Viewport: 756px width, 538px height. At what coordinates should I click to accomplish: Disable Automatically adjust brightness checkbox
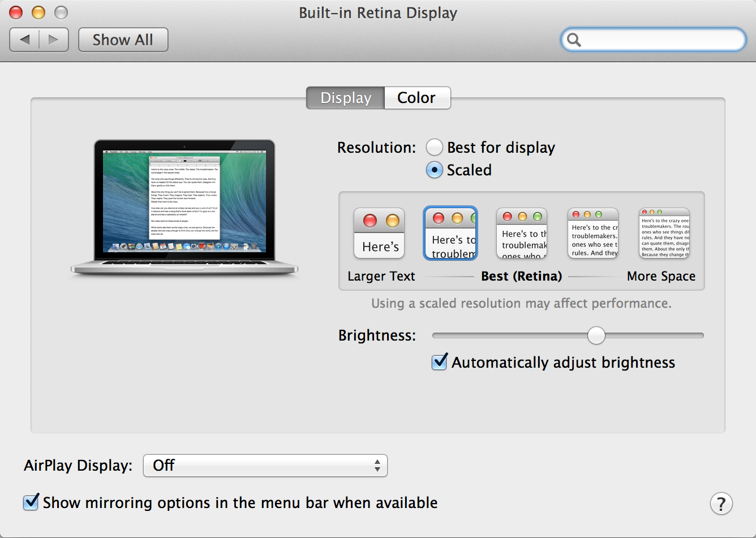[x=440, y=362]
